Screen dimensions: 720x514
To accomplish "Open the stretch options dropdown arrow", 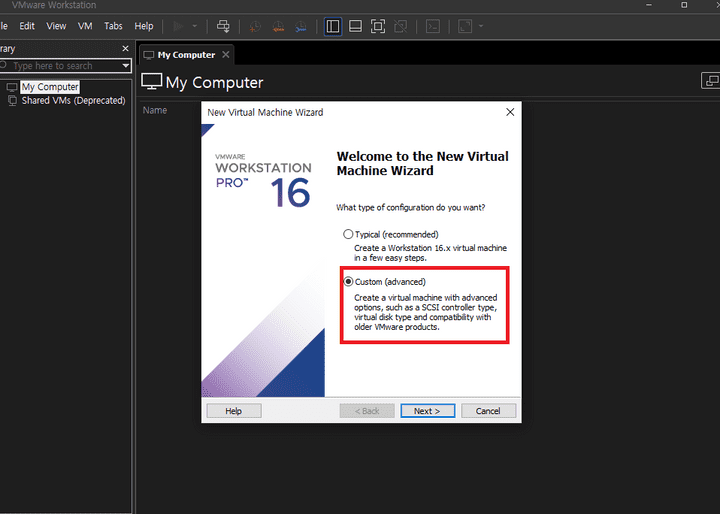I will [x=481, y=26].
